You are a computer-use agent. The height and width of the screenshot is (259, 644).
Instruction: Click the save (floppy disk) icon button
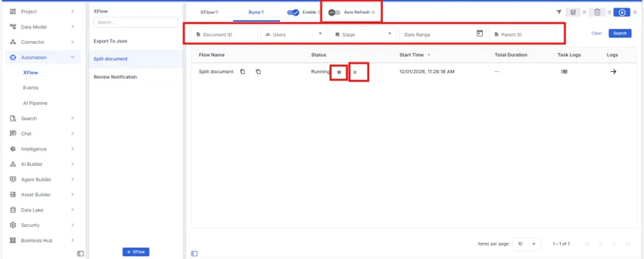[573, 12]
